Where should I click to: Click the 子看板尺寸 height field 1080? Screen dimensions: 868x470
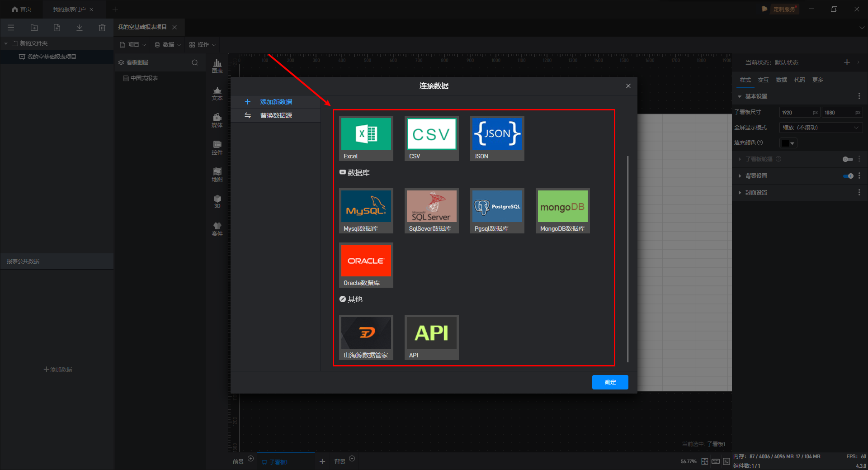tap(842, 113)
